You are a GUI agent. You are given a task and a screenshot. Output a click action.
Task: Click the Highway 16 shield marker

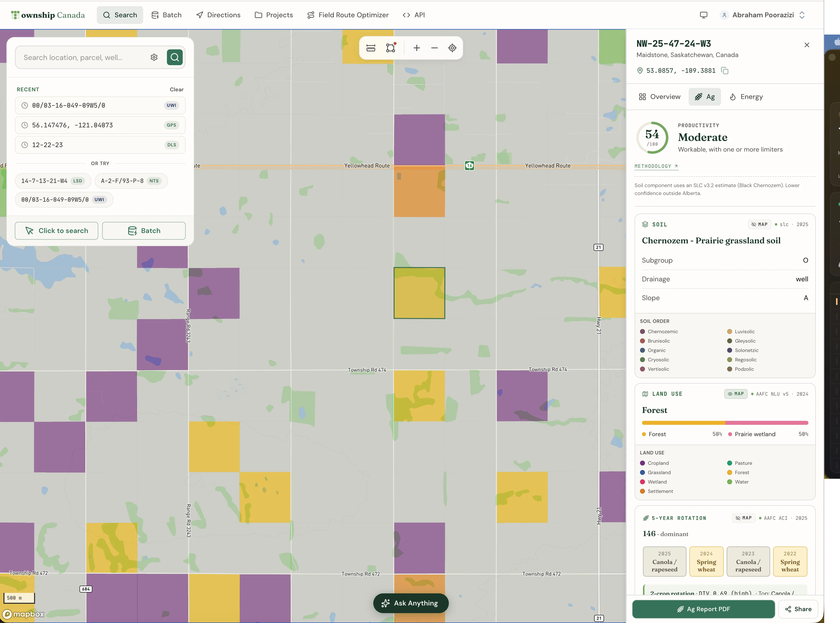coord(469,165)
